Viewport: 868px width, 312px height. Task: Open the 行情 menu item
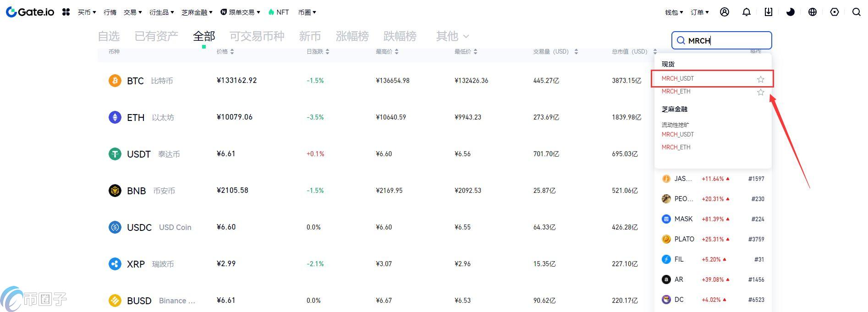pyautogui.click(x=110, y=12)
